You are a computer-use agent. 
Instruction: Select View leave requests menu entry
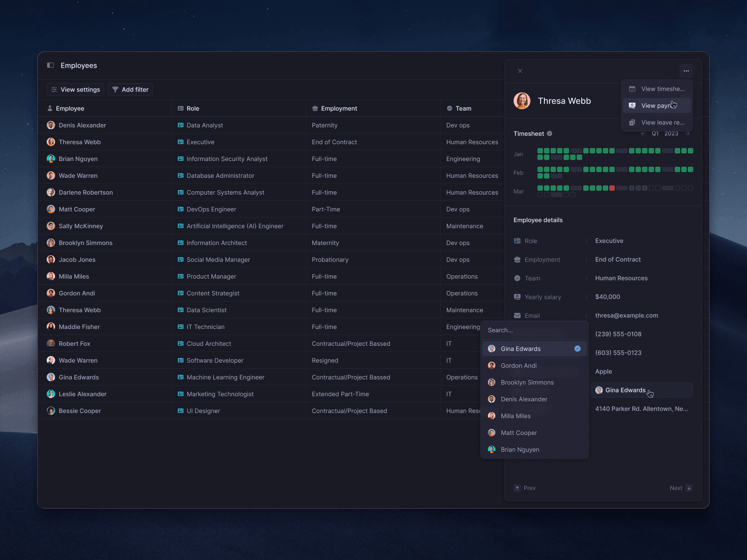[657, 122]
